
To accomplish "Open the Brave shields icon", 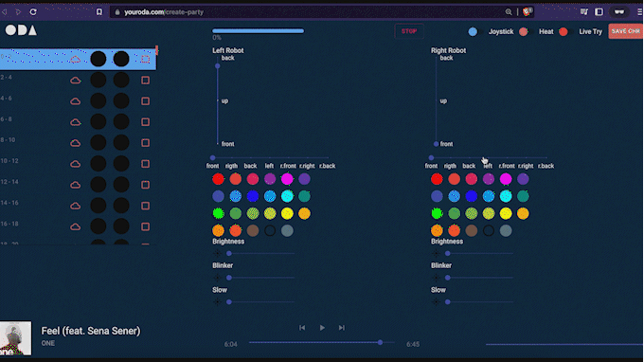I will (528, 11).
